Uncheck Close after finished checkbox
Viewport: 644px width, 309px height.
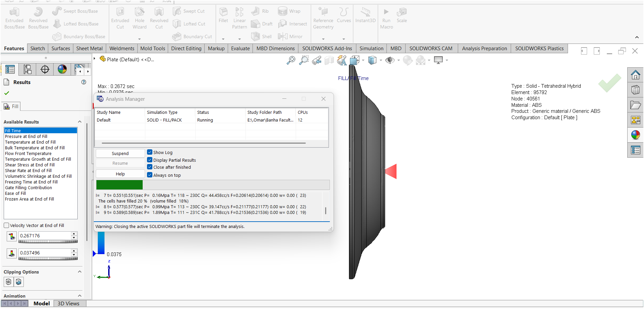[x=150, y=167]
